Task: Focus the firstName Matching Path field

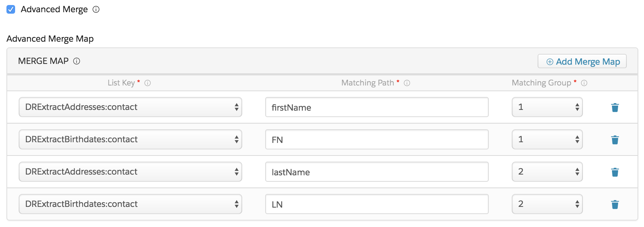Action: point(377,107)
